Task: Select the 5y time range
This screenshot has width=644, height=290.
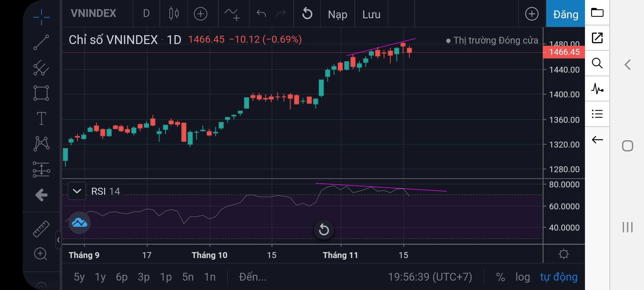Action: (x=79, y=277)
